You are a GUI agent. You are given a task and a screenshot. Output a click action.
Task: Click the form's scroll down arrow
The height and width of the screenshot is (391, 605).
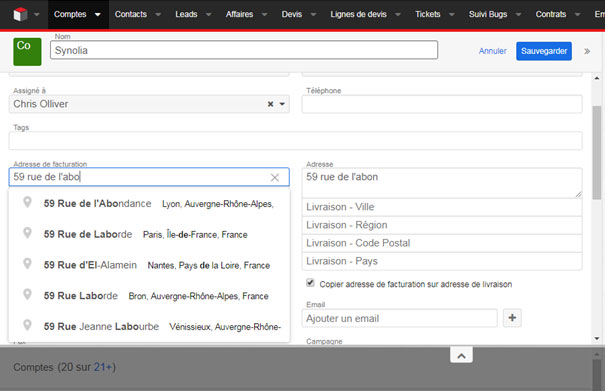point(597,339)
